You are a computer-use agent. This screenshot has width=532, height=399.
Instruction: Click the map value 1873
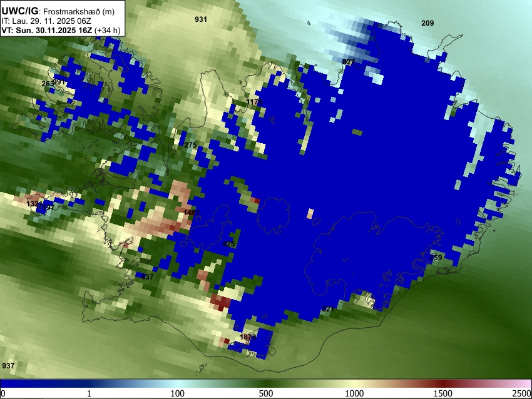tap(248, 337)
